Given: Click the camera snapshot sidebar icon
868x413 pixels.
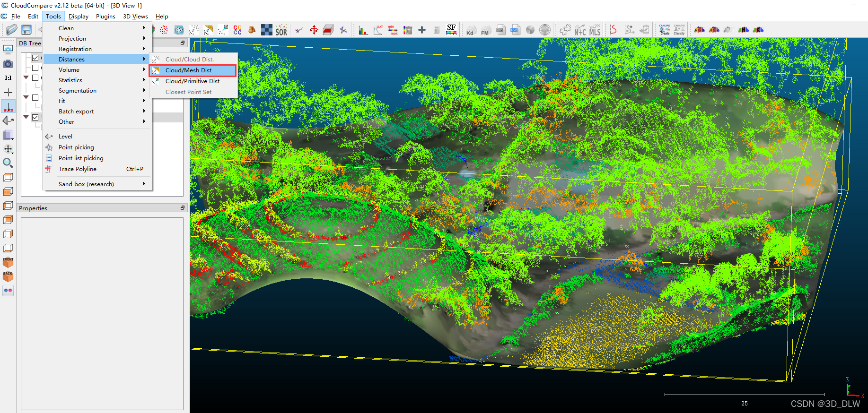Looking at the screenshot, I should 8,63.
